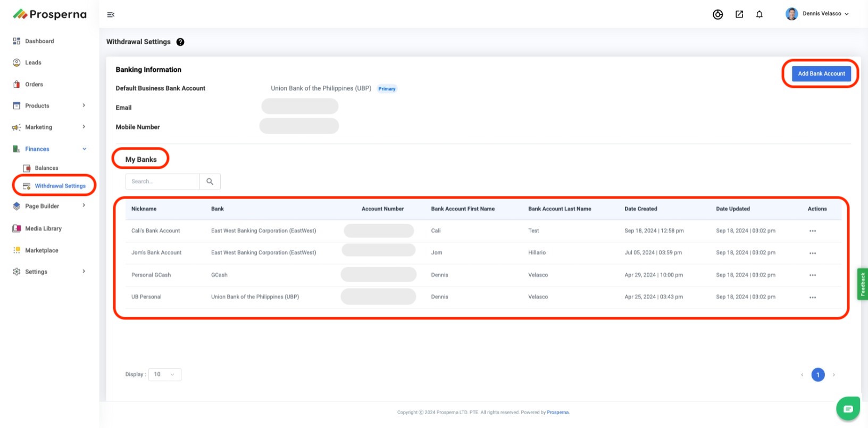Click the search magnifier icon under My Banks
This screenshot has height=428, width=868.
coord(210,182)
